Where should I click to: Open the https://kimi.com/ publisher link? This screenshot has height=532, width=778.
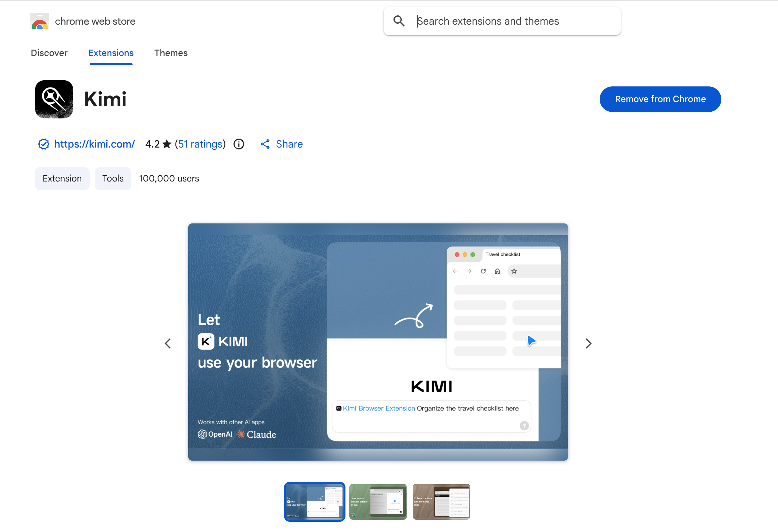point(94,144)
